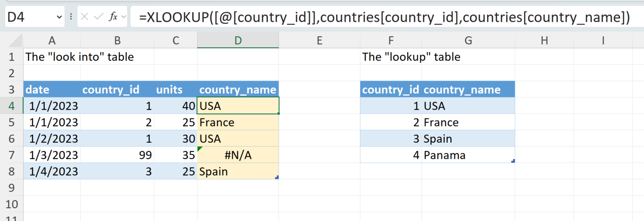Select the #N/A error cell

[238, 155]
